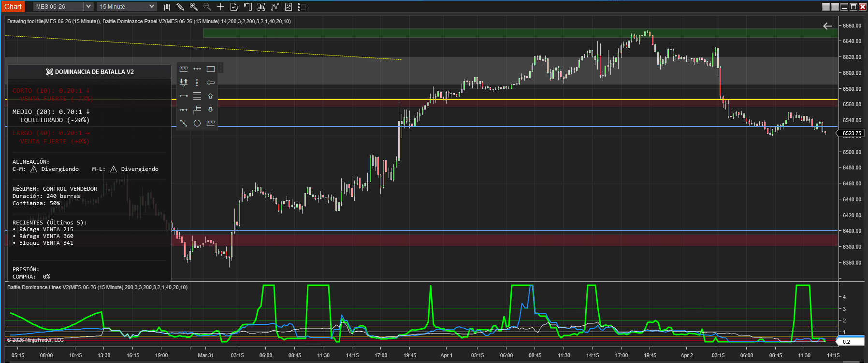Click the Confianza: 50% text
The width and height of the screenshot is (868, 363).
pos(36,203)
